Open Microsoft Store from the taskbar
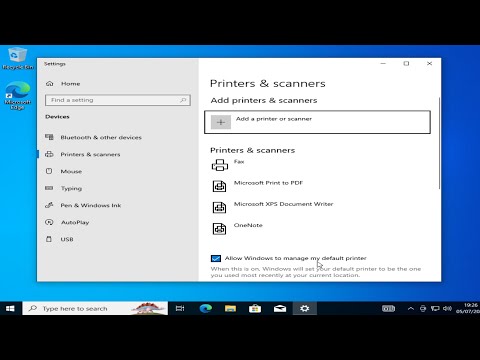The width and height of the screenshot is (480, 360). tap(255, 309)
